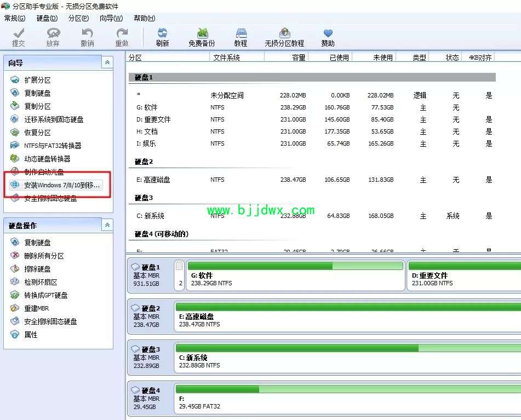Collapse the 向导 panel
This screenshot has width=521, height=420.
(107, 62)
